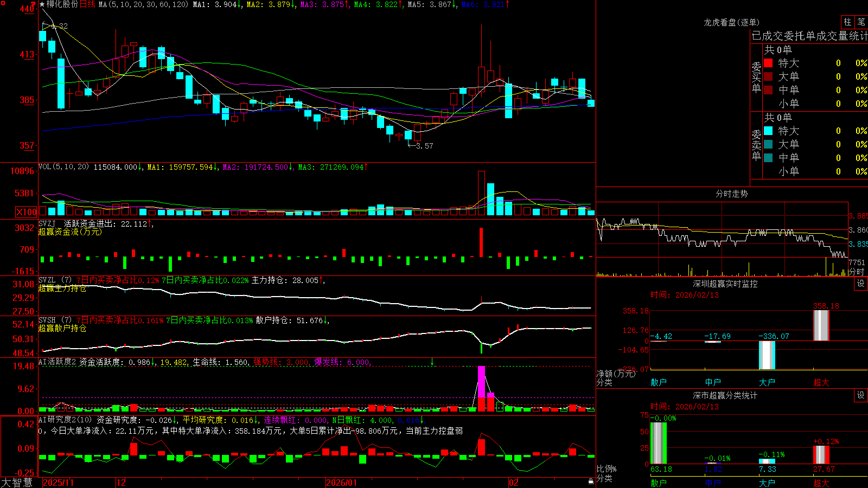The width and height of the screenshot is (868, 488).
Task: Click the star icon before 柳化股份
Action: pyautogui.click(x=42, y=4)
